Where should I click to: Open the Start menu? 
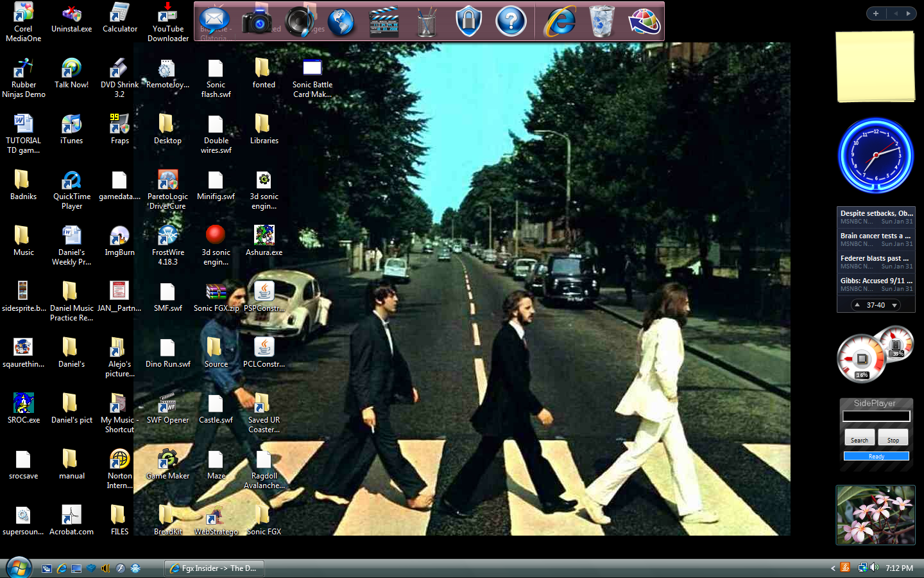pyautogui.click(x=18, y=568)
